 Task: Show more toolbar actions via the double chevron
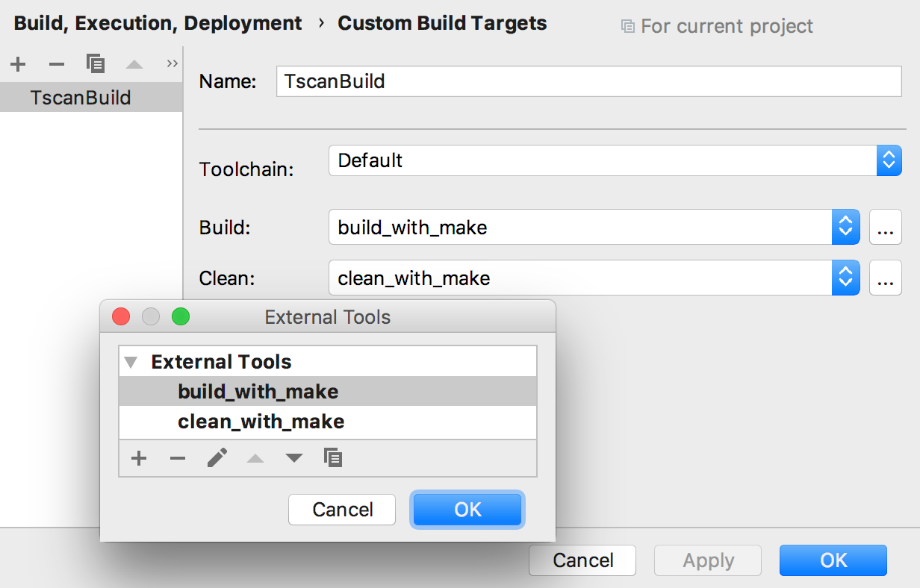click(x=172, y=63)
